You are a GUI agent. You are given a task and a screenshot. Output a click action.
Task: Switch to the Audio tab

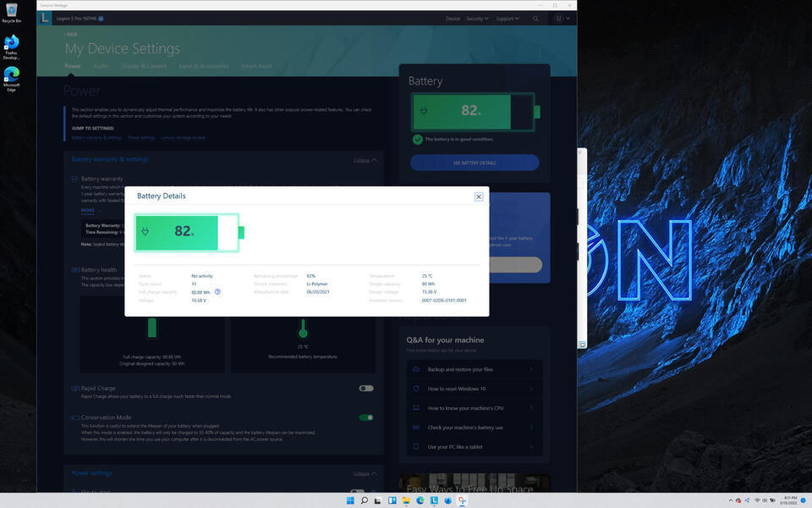click(101, 66)
